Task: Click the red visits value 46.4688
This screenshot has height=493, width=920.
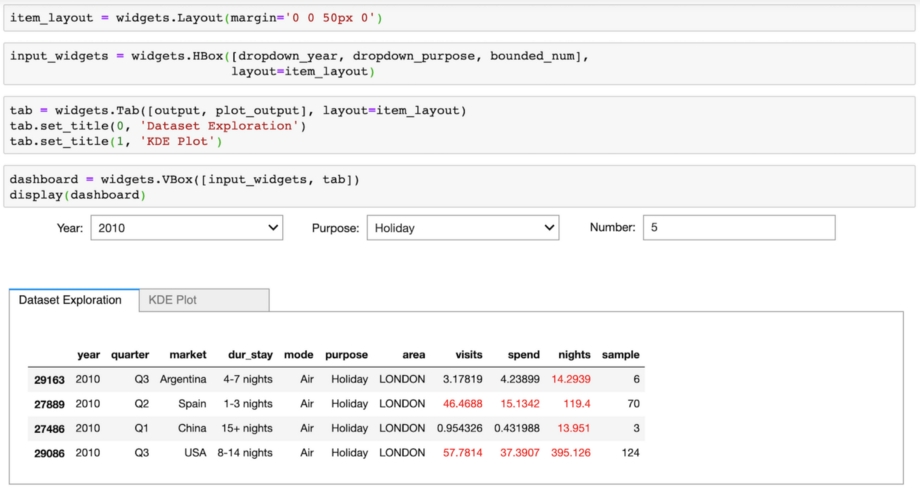Action: point(462,404)
